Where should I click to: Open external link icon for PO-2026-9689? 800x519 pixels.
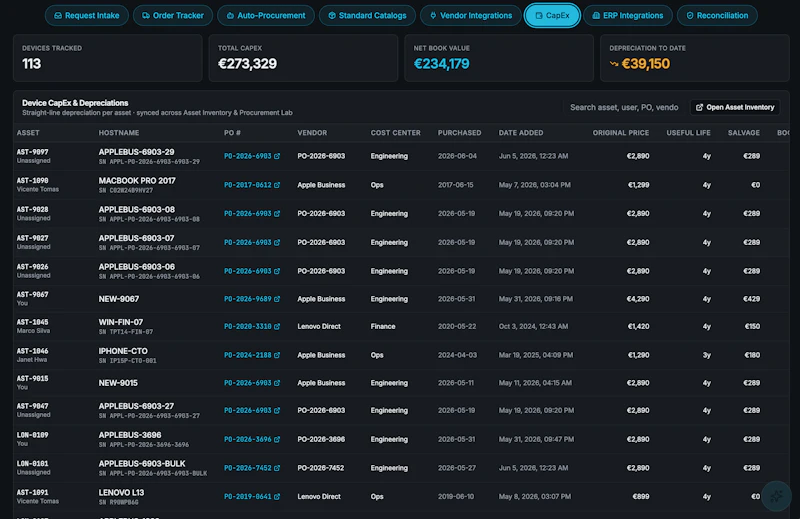point(277,299)
